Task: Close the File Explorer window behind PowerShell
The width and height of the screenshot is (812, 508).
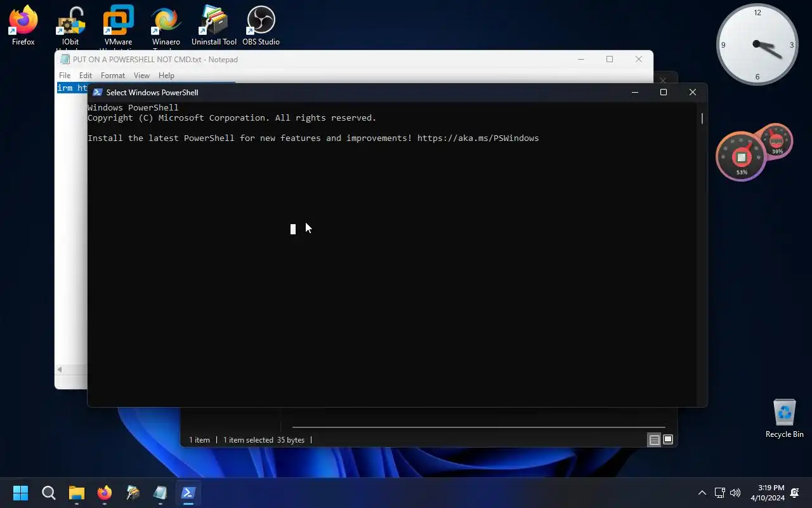Action: (x=663, y=80)
